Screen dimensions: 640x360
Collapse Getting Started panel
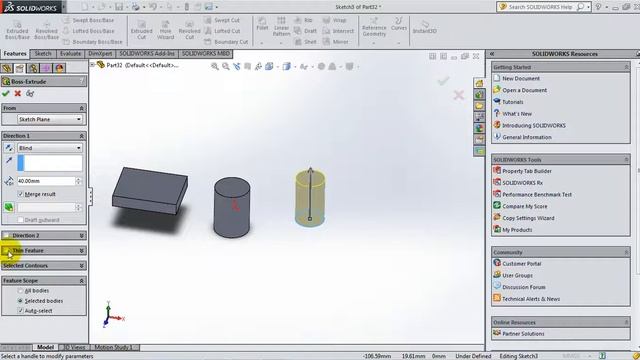pyautogui.click(x=626, y=67)
